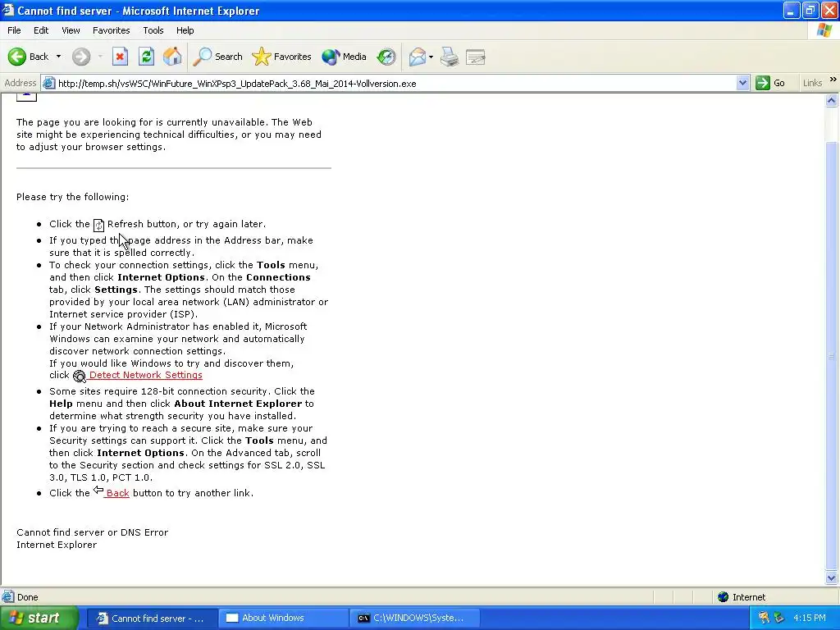Expand the Links toolbar chevron
This screenshot has height=630, width=840.
[833, 80]
